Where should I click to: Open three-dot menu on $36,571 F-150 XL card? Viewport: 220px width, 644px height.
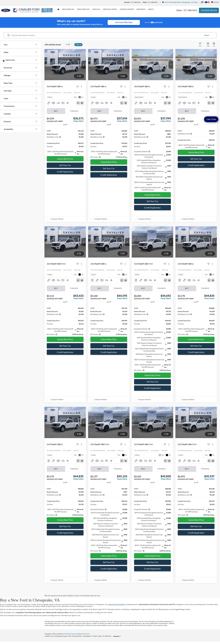coord(81,86)
